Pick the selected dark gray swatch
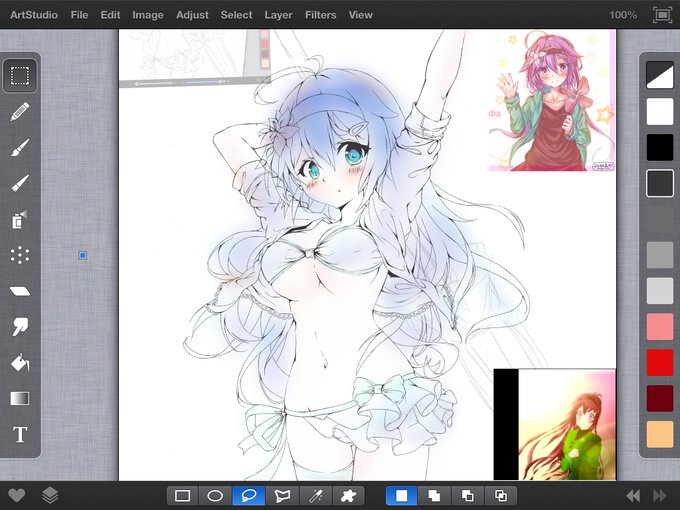Image resolution: width=680 pixels, height=510 pixels. point(660,183)
